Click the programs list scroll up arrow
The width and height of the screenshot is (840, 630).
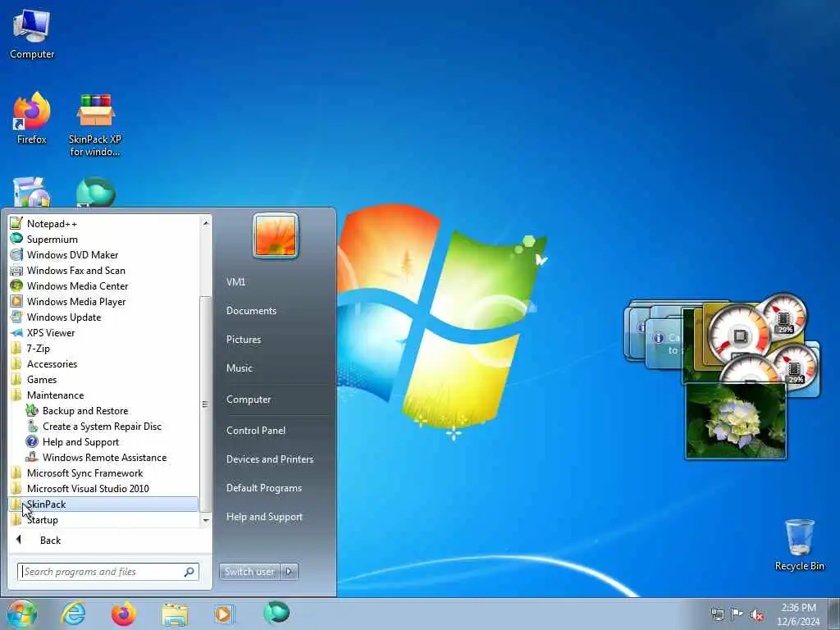(x=206, y=222)
